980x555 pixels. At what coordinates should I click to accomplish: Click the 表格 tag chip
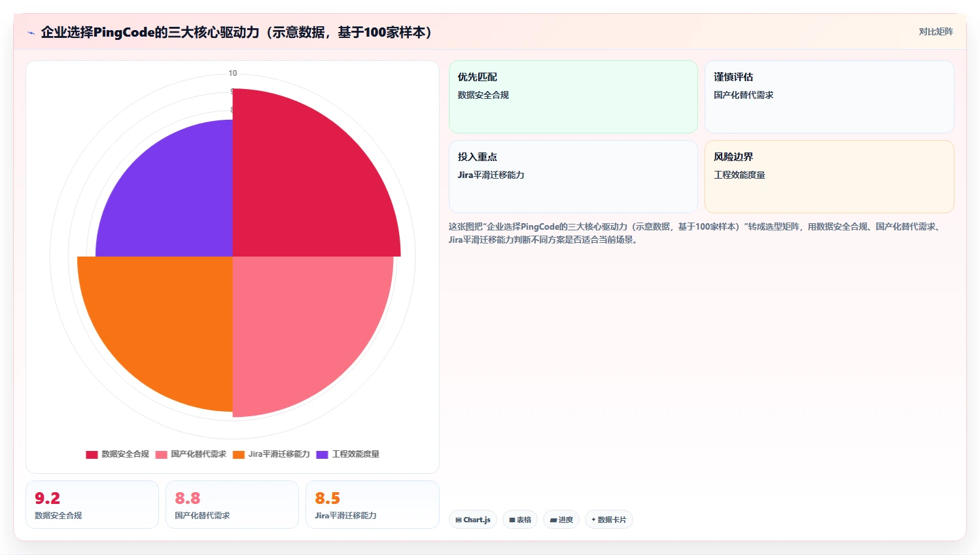(x=520, y=520)
